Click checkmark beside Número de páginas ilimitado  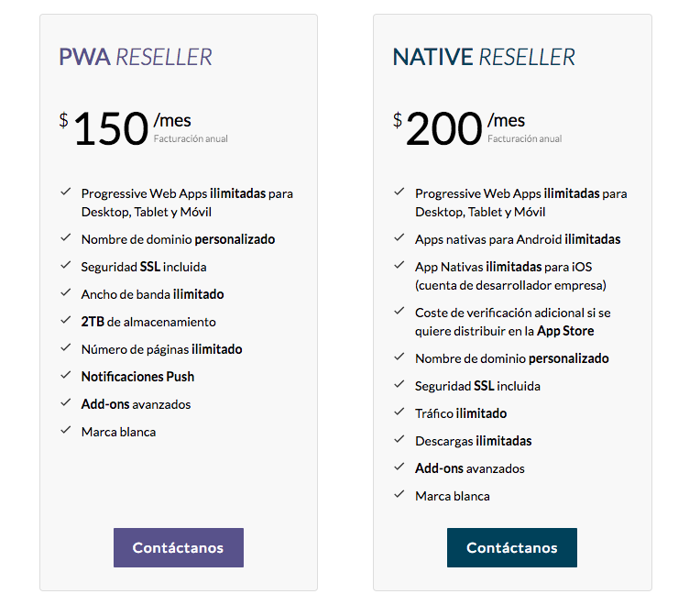point(66,347)
